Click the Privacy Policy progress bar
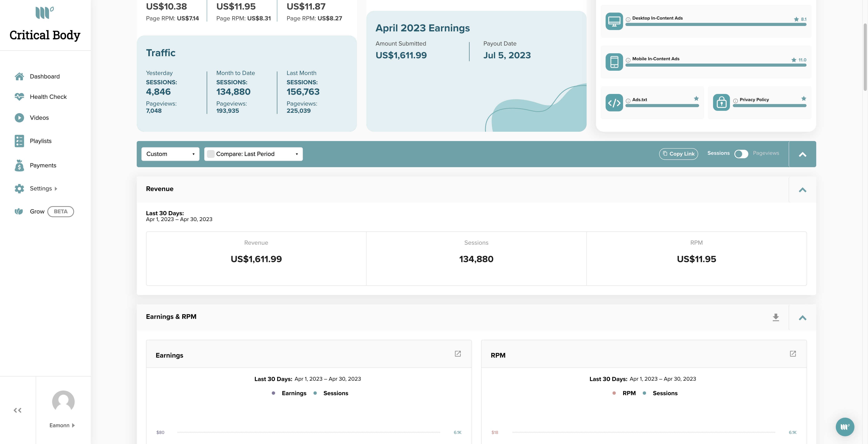 click(770, 106)
